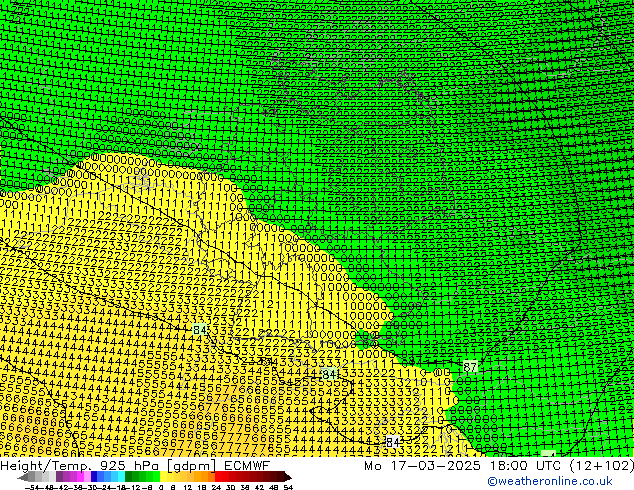
Task: Click the date 'Mo 17-03-2025'
Action: point(422,466)
